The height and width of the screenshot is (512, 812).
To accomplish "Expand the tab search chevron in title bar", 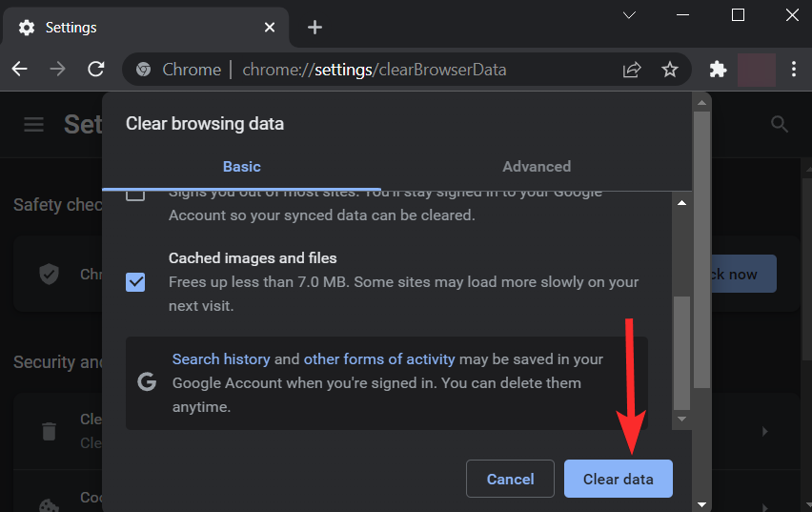I will (630, 15).
